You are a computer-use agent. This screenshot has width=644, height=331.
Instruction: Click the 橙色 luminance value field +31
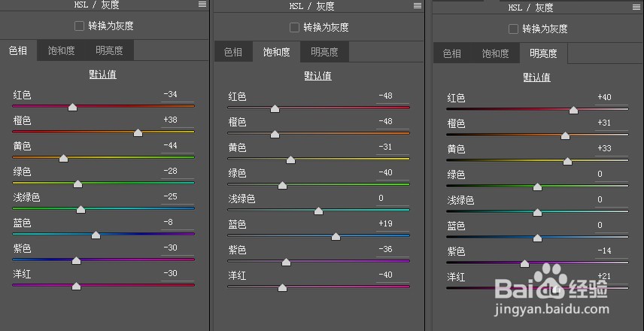611,123
